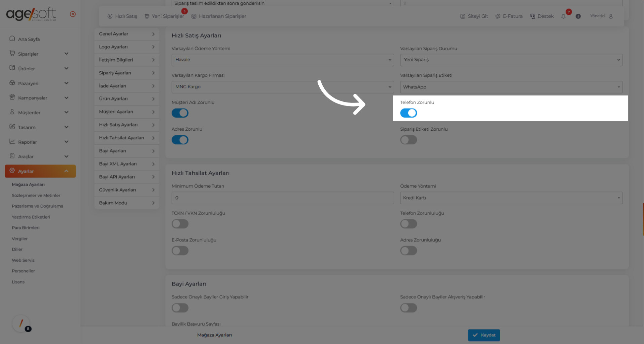
Task: Click the Ana Sayfa home icon
Action: (12, 39)
